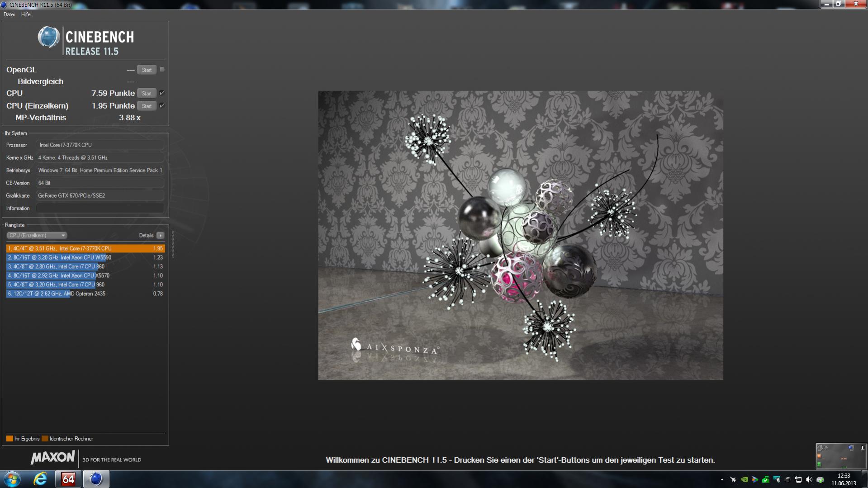This screenshot has height=488, width=868.
Task: Start the CPU (Einzelkern) test
Action: [147, 106]
